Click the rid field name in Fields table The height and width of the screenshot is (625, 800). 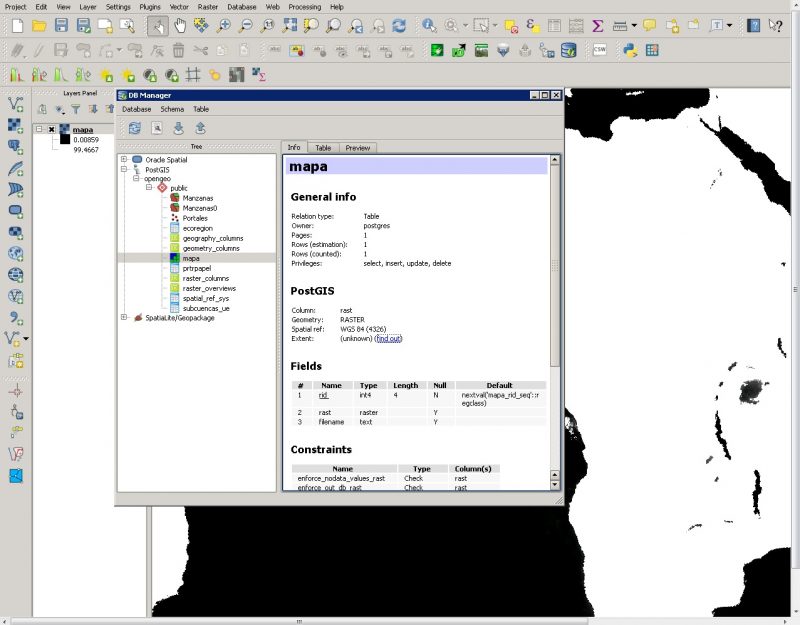pos(323,395)
